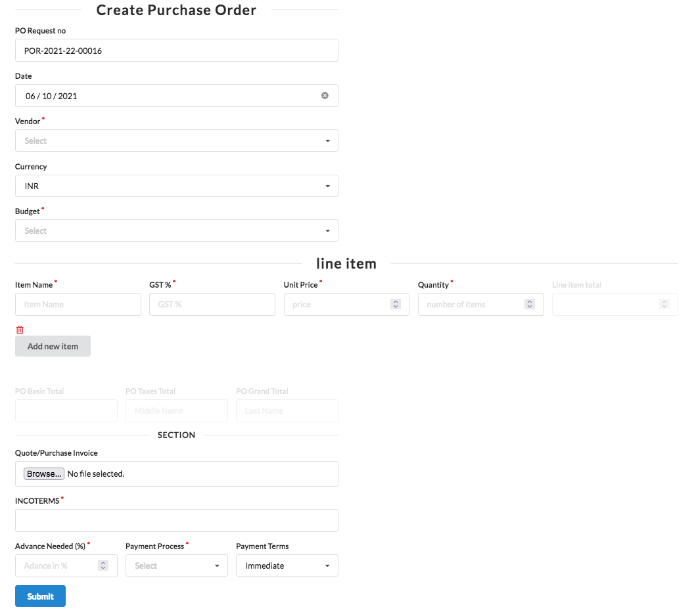Open the Budget select dropdown
The height and width of the screenshot is (616, 694).
tap(176, 231)
